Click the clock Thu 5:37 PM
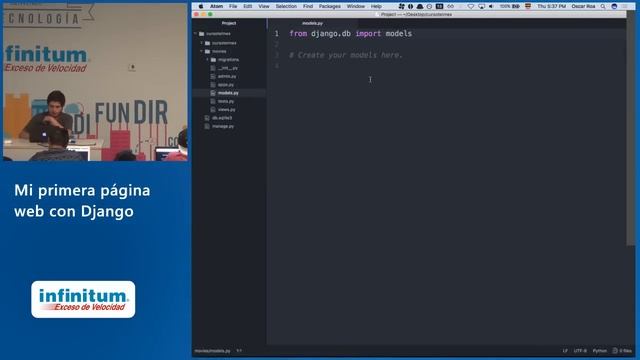 tap(551, 7)
